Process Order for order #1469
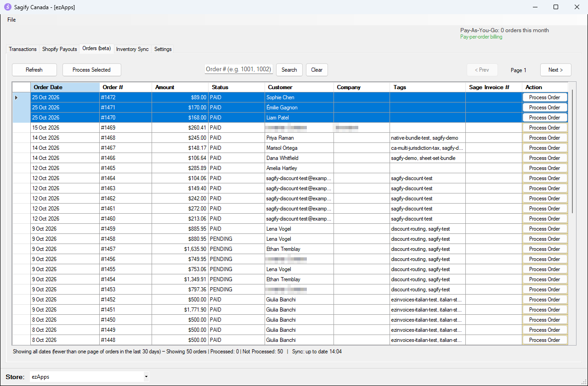Image resolution: width=588 pixels, height=386 pixels. coord(545,128)
